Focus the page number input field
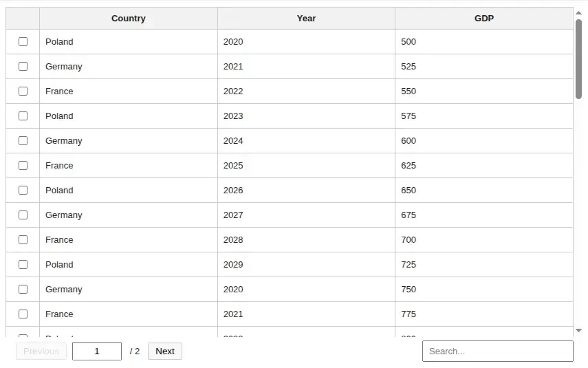588x368 pixels. (97, 351)
